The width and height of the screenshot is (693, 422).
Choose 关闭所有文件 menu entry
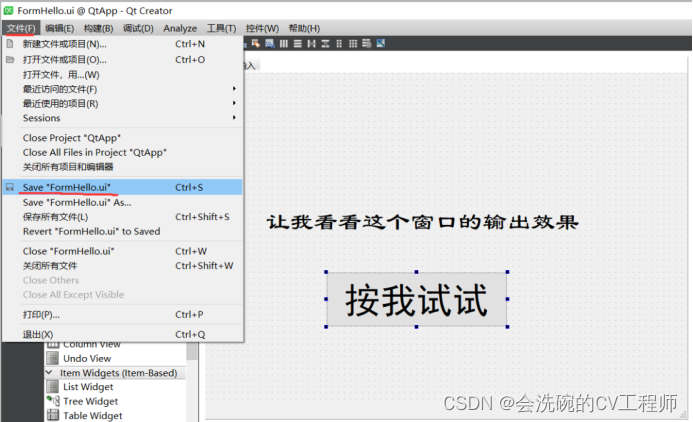coord(123,266)
